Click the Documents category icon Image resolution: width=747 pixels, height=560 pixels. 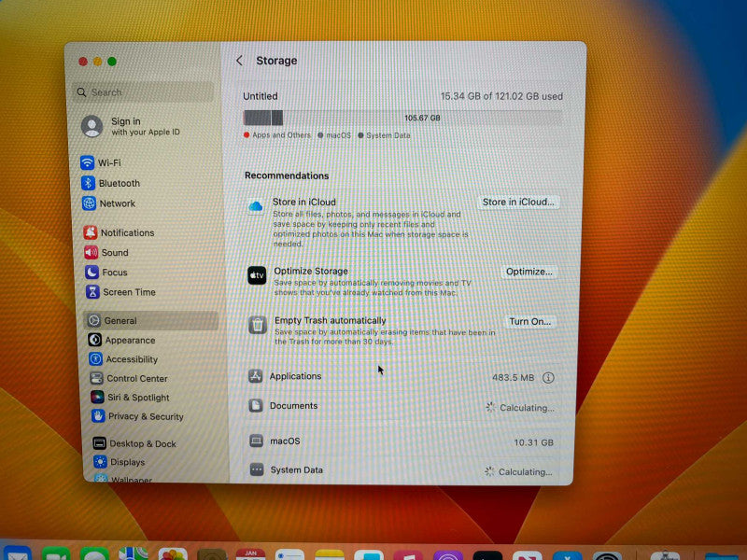tap(256, 406)
